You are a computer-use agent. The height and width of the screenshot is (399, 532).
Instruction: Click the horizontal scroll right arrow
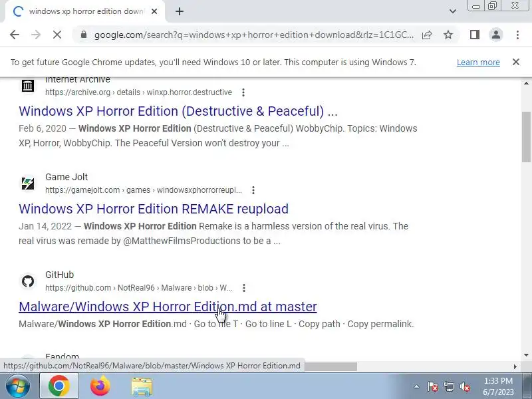click(x=515, y=366)
